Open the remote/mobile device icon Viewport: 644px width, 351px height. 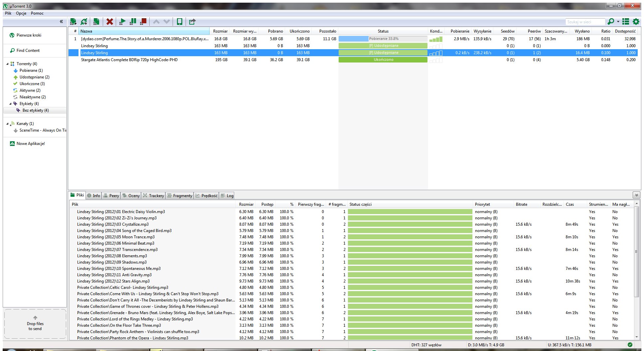pyautogui.click(x=180, y=22)
